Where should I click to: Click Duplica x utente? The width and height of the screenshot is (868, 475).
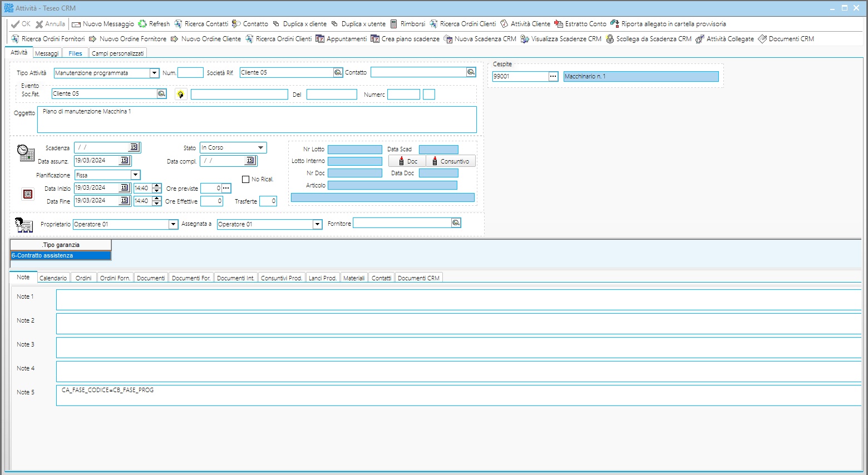click(358, 24)
